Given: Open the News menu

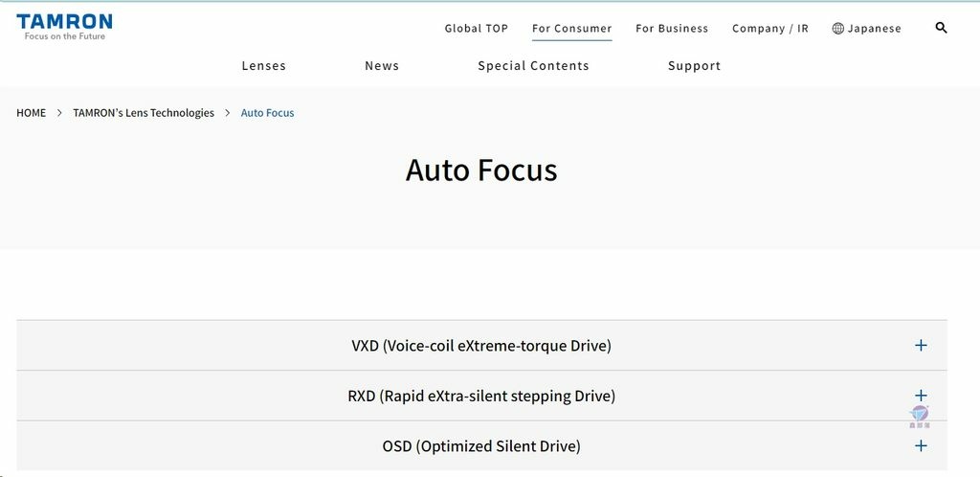Looking at the screenshot, I should point(382,66).
